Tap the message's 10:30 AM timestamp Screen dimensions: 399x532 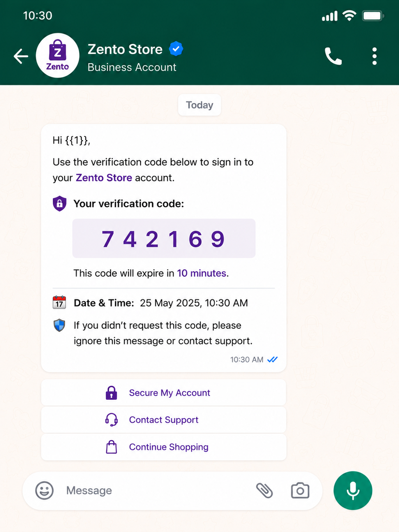[x=247, y=360]
